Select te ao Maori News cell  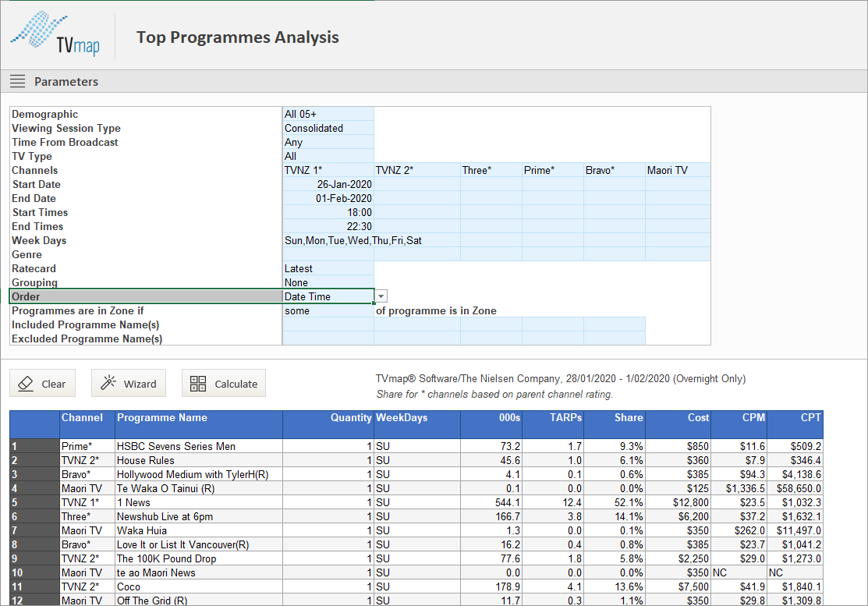pyautogui.click(x=199, y=572)
